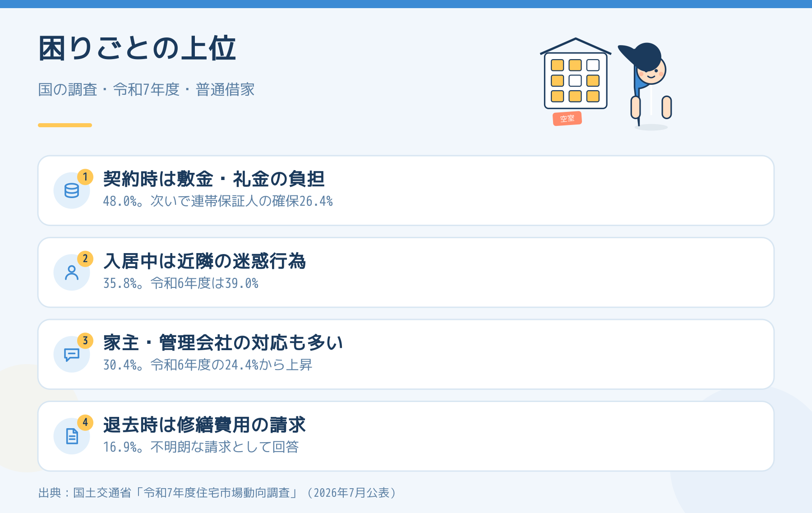
Task: Click the yellow number 2 badge
Action: (85, 259)
